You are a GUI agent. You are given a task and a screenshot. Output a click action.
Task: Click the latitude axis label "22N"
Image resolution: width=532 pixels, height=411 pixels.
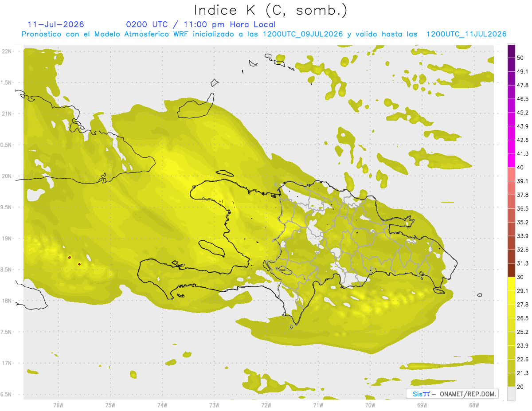click(7, 51)
